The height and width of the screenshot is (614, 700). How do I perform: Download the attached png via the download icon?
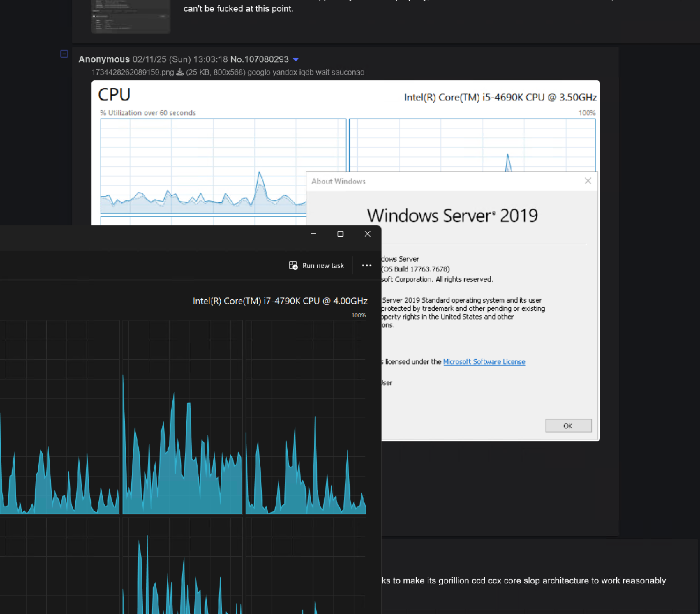click(x=180, y=72)
